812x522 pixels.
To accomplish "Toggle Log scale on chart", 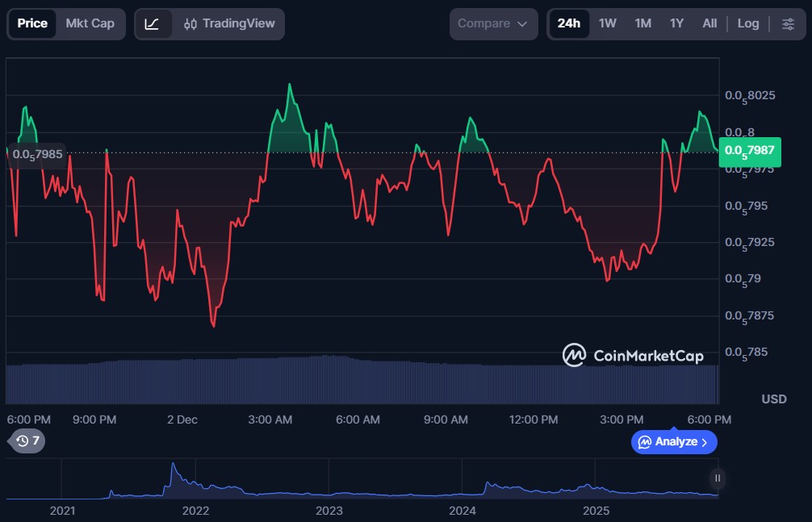I will coord(747,23).
